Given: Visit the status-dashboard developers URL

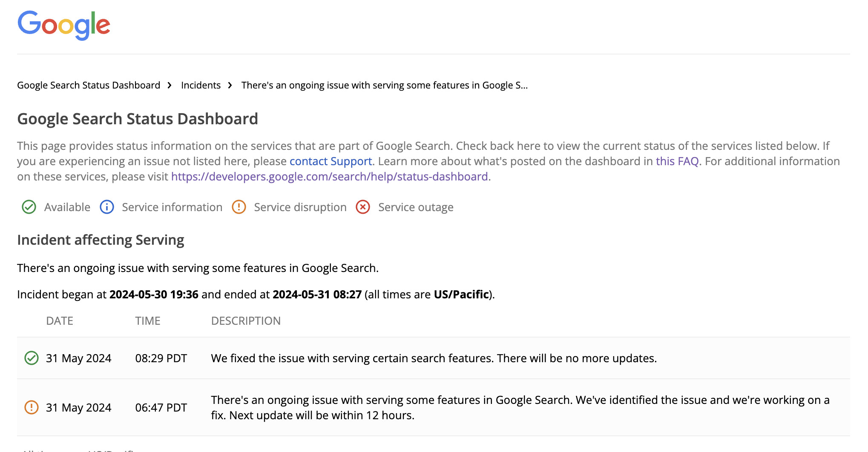Looking at the screenshot, I should [329, 176].
